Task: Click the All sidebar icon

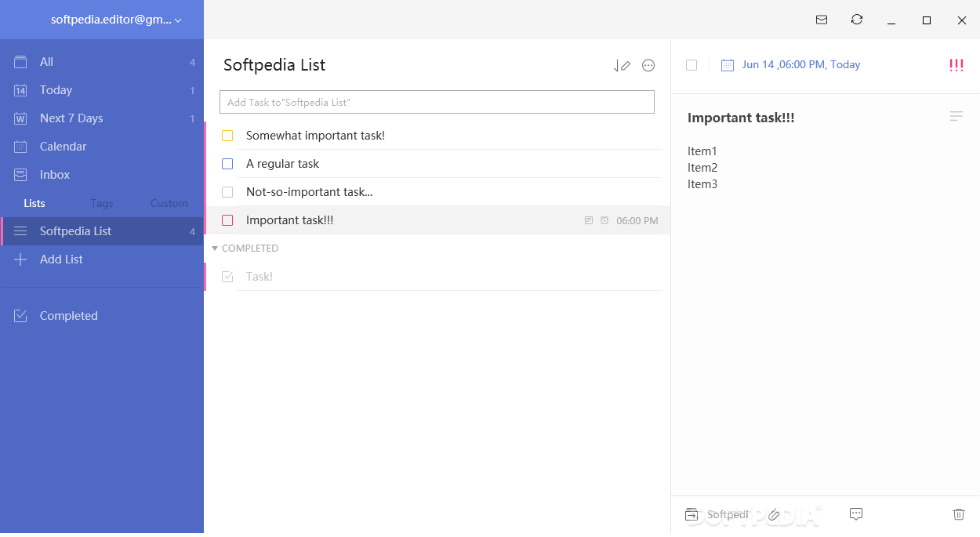Action: [x=20, y=62]
